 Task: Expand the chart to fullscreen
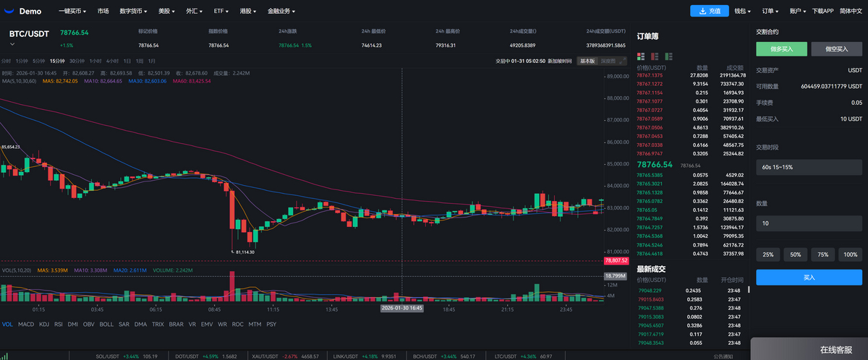[623, 61]
